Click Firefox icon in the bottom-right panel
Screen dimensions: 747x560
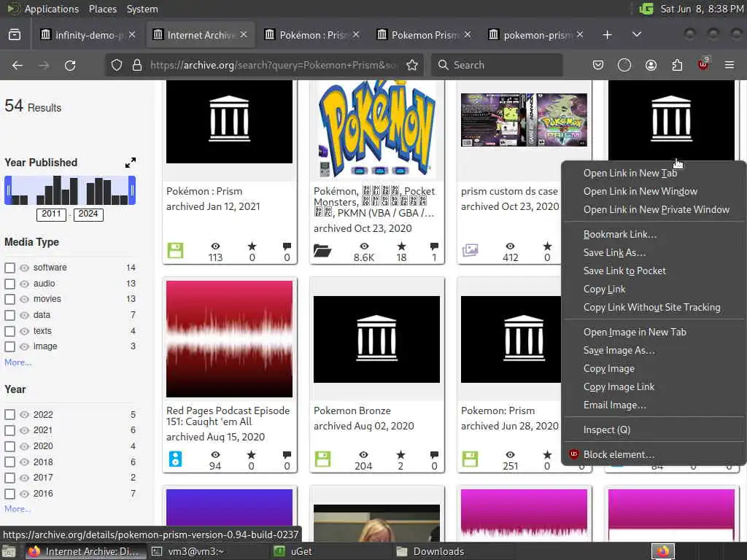pyautogui.click(x=663, y=551)
